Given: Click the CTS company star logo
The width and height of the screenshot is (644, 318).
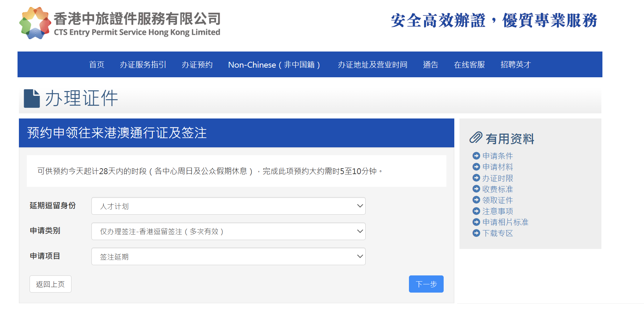Looking at the screenshot, I should 35,23.
